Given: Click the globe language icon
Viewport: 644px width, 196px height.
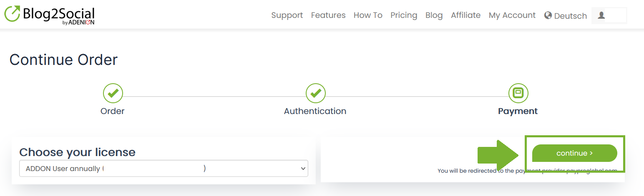Looking at the screenshot, I should 548,15.
